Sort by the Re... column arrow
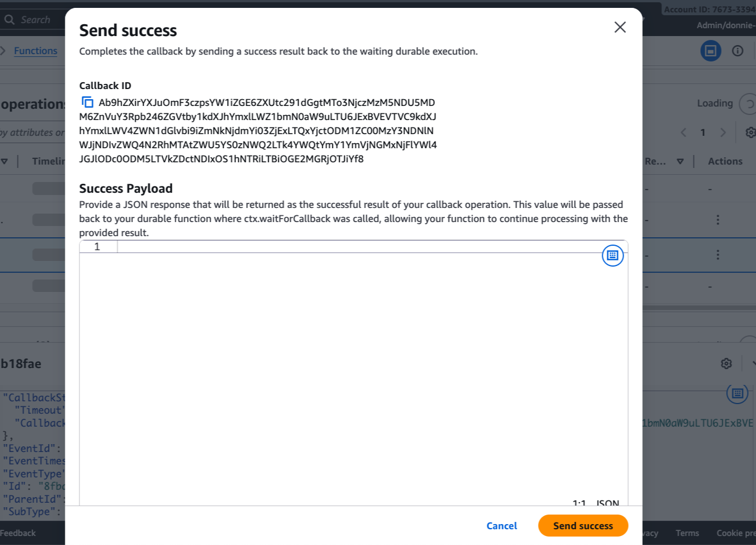The image size is (756, 545). pos(680,161)
